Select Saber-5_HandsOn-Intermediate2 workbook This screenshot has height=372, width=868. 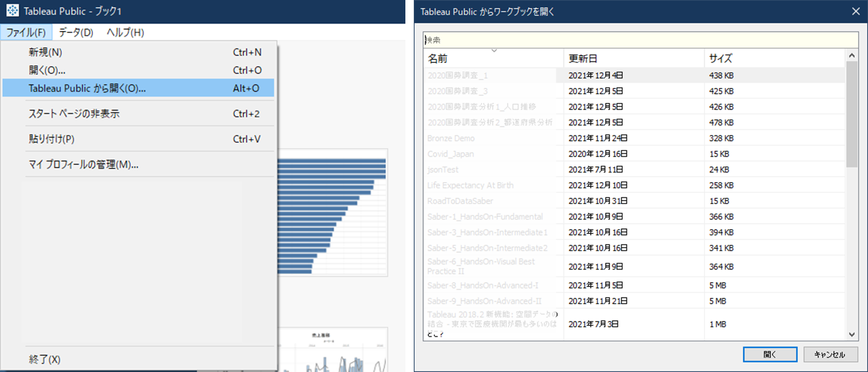(x=634, y=248)
